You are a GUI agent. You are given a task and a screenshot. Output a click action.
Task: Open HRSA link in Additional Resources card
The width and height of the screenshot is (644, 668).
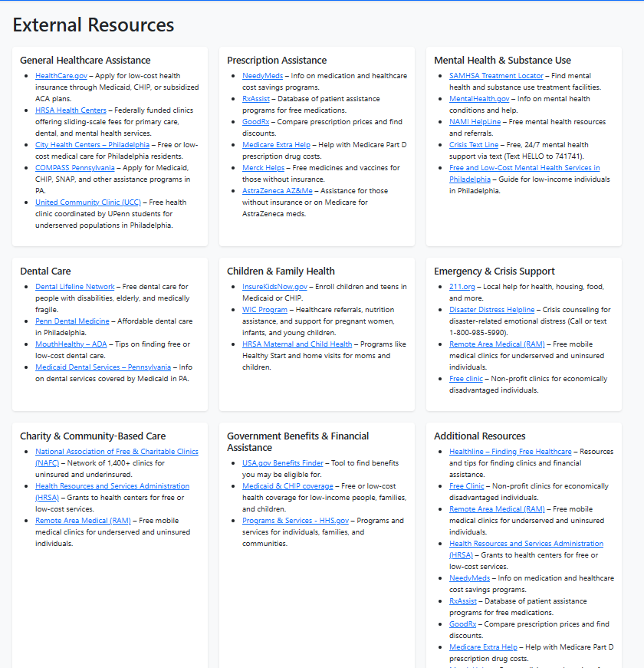click(x=527, y=544)
